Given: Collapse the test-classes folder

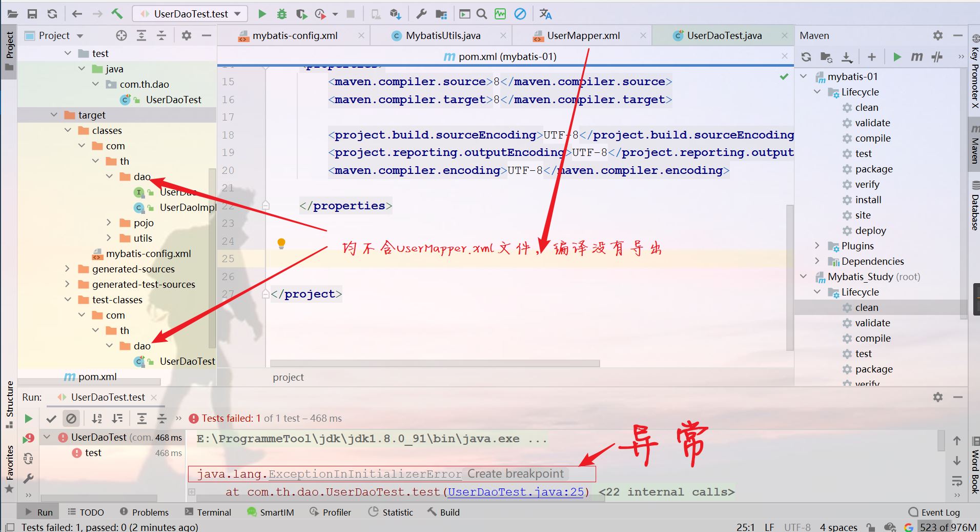Looking at the screenshot, I should click(x=68, y=300).
